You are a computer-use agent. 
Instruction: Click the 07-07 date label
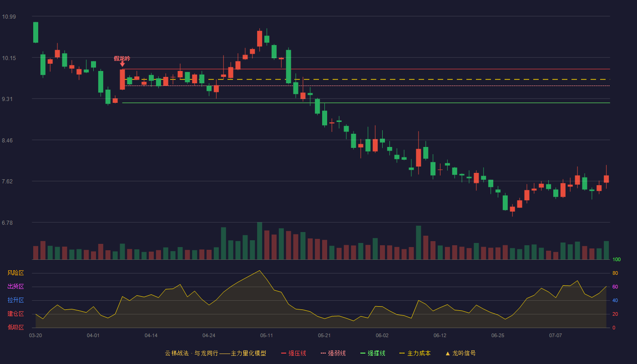pyautogui.click(x=556, y=335)
